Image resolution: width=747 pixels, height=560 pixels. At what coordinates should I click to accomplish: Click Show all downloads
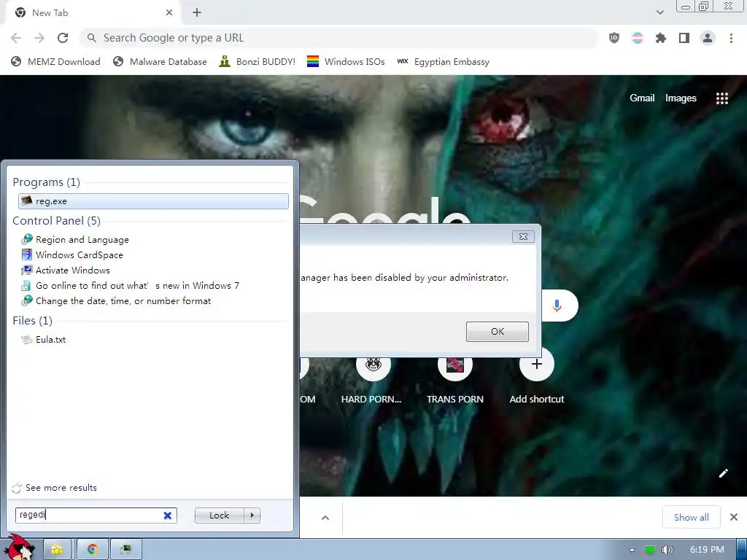[x=692, y=517]
